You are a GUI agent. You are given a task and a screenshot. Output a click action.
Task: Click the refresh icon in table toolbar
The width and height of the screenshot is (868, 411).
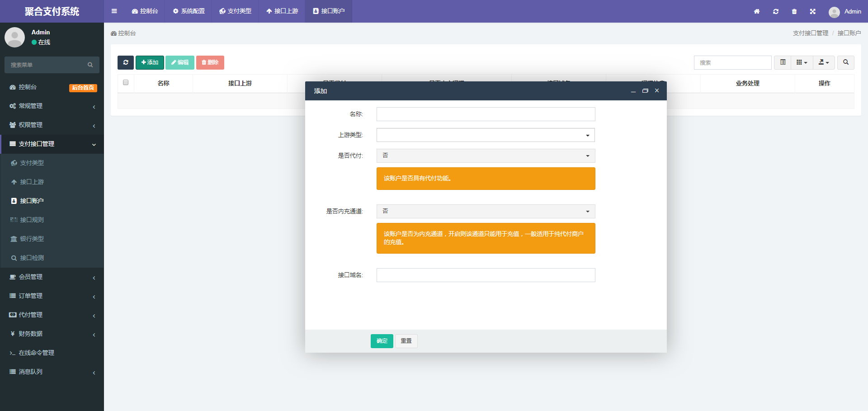pyautogui.click(x=126, y=62)
